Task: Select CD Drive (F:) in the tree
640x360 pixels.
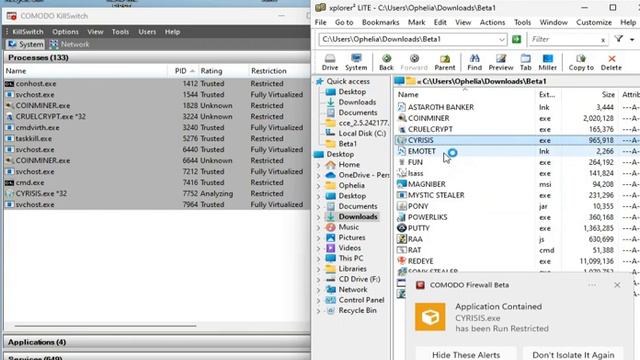Action: 359,279
